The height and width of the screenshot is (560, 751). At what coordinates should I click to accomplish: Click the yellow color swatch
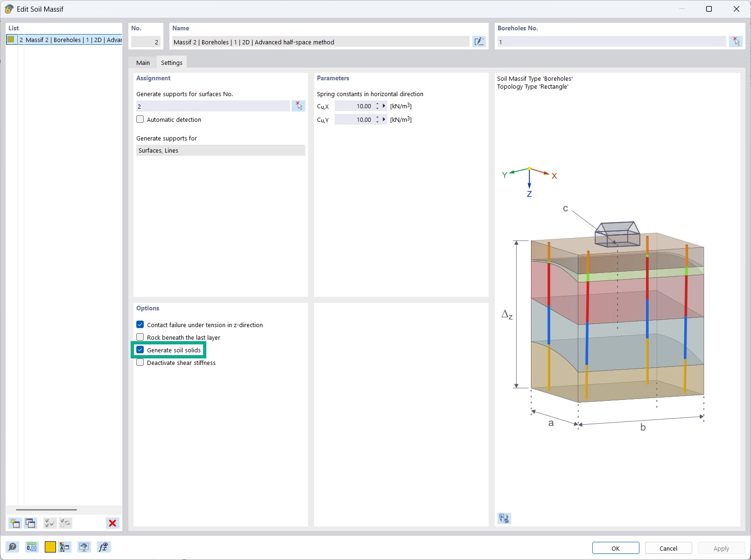coord(49,547)
